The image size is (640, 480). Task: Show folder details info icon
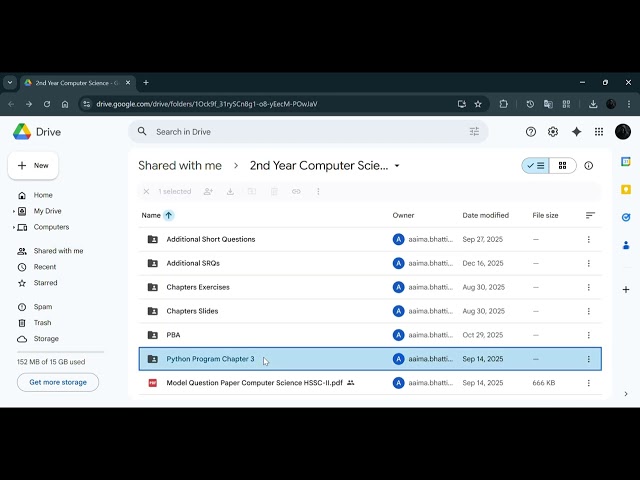click(x=589, y=166)
